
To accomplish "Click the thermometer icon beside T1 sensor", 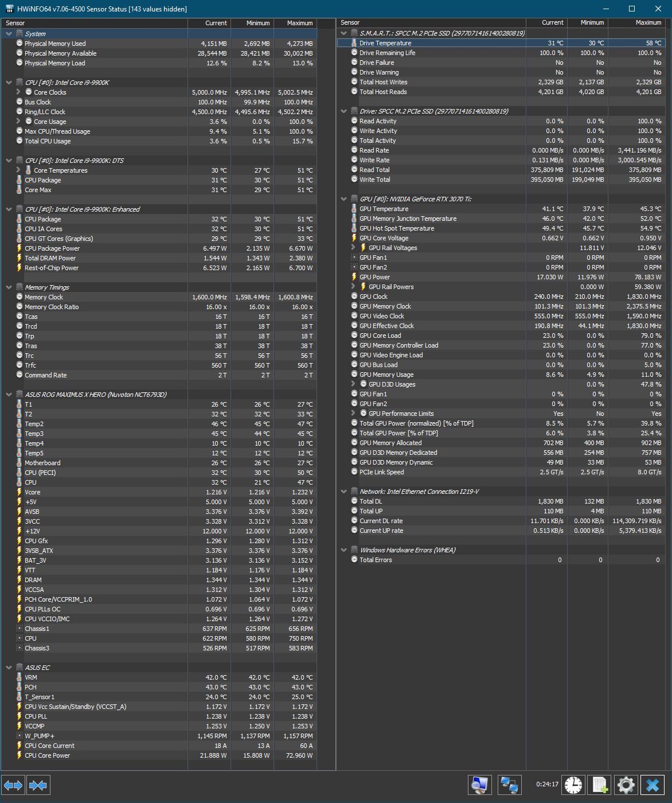I will tap(19, 404).
